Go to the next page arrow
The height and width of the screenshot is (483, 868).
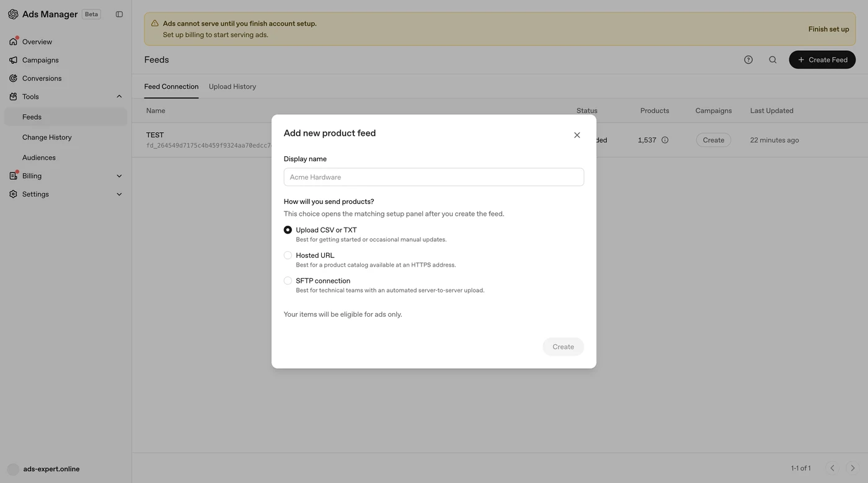(x=852, y=468)
